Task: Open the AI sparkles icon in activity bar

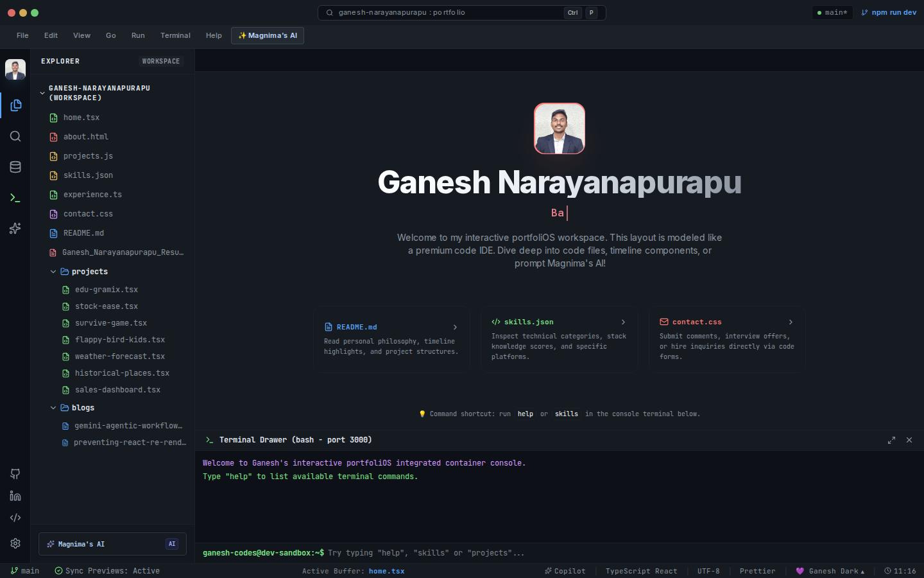Action: [x=15, y=229]
